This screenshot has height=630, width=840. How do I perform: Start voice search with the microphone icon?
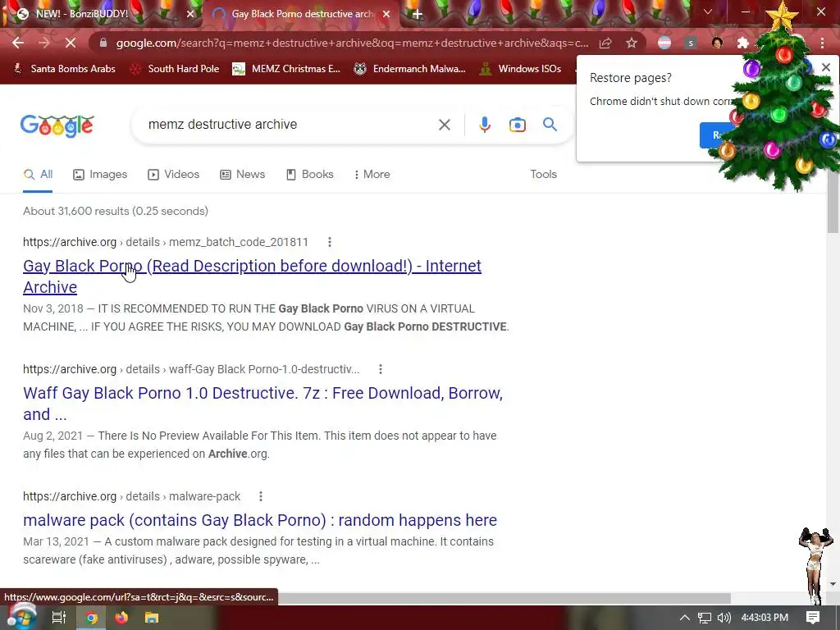(x=484, y=125)
